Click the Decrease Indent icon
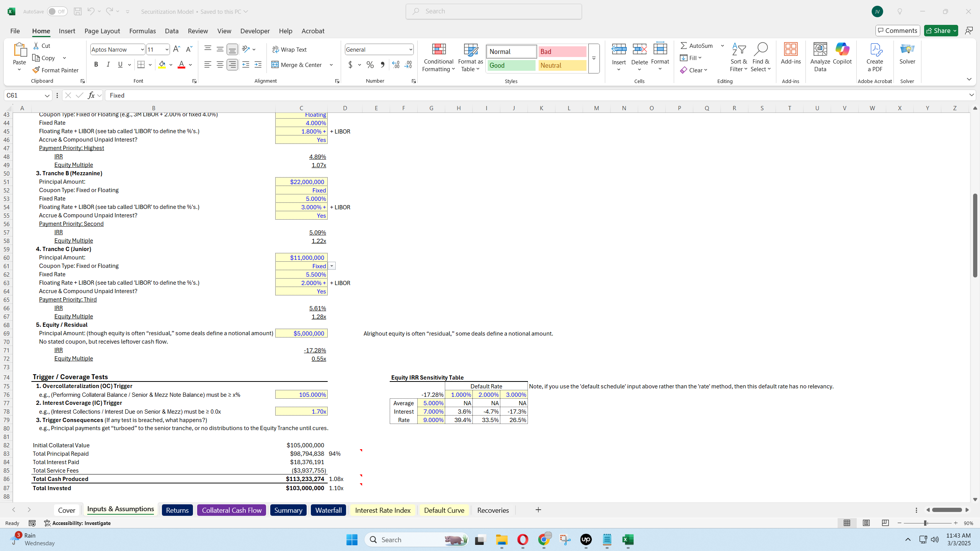The image size is (980, 551). click(246, 65)
